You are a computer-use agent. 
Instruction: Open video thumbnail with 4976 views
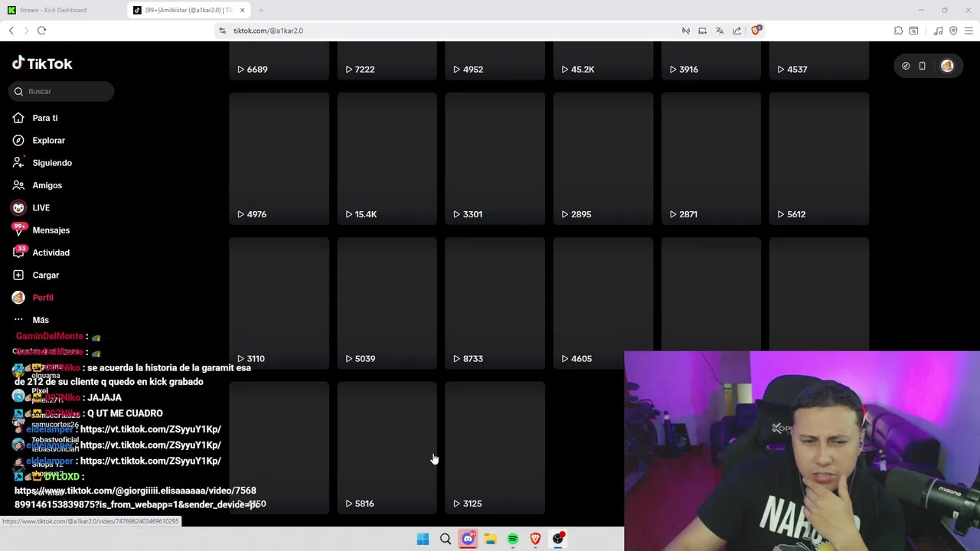click(279, 158)
